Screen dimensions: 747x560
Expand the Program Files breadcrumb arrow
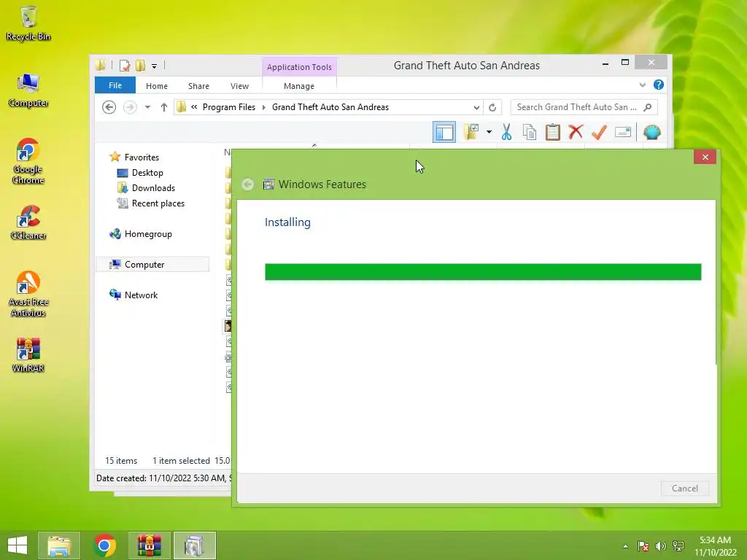pos(264,107)
